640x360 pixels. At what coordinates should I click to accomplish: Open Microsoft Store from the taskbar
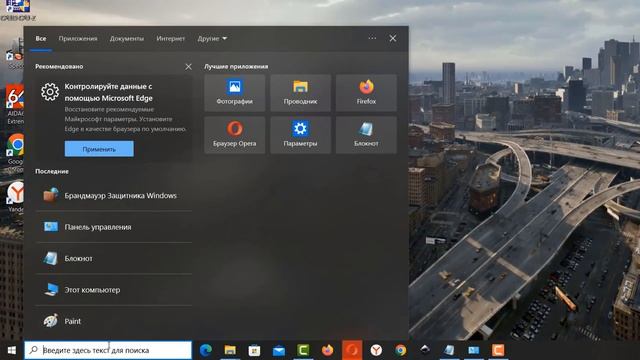[254, 350]
